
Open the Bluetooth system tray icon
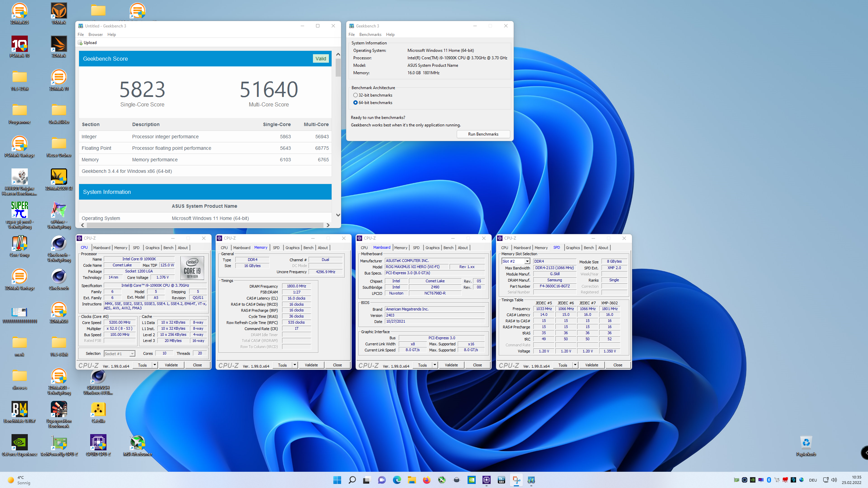pyautogui.click(x=769, y=480)
